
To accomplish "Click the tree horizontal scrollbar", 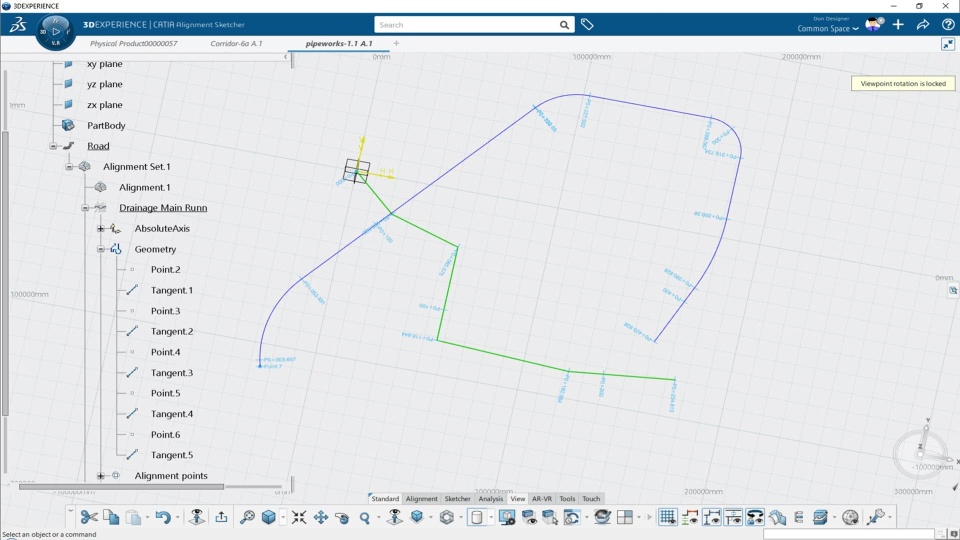I will click(121, 487).
